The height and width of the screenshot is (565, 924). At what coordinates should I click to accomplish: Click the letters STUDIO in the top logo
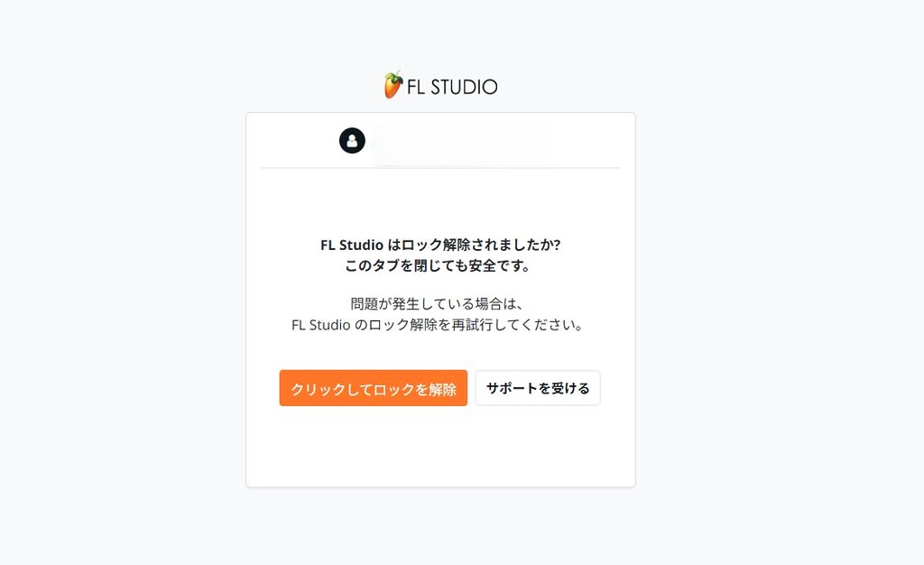point(465,88)
